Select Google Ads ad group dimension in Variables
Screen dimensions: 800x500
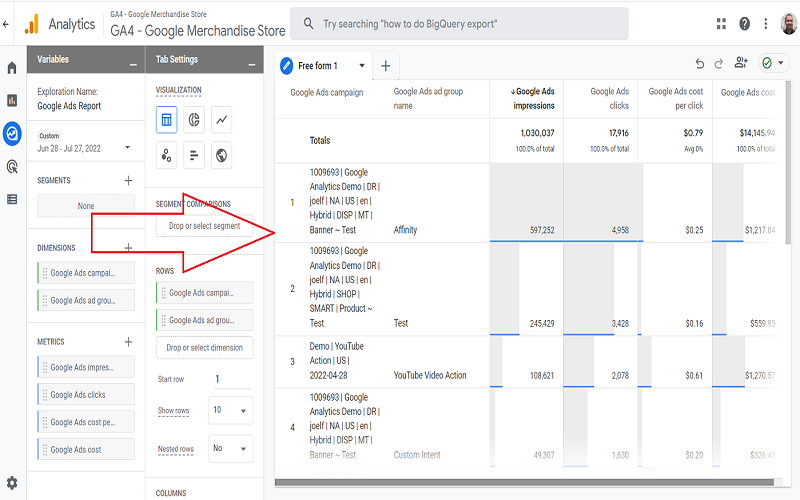point(86,301)
